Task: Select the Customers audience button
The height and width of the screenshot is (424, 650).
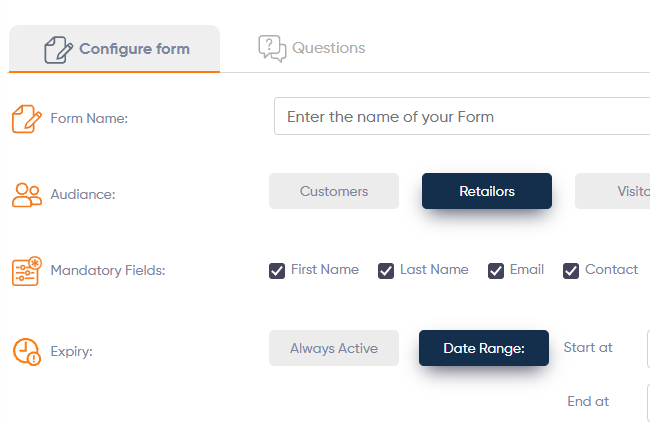Action: (x=334, y=191)
